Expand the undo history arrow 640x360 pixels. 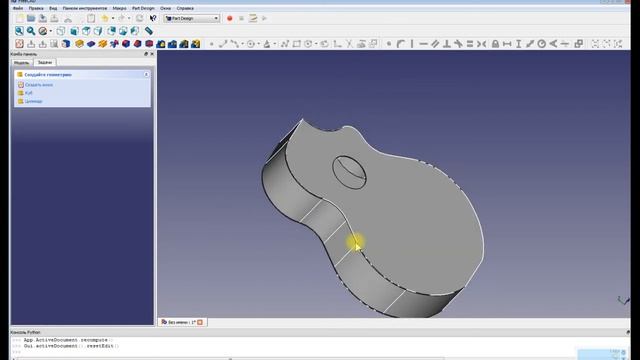[x=113, y=18]
